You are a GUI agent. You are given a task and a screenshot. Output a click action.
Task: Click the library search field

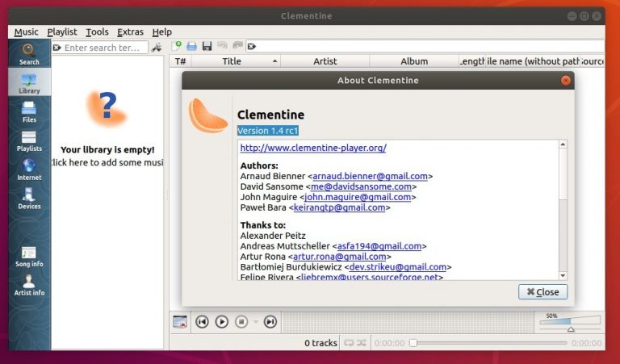[x=99, y=48]
